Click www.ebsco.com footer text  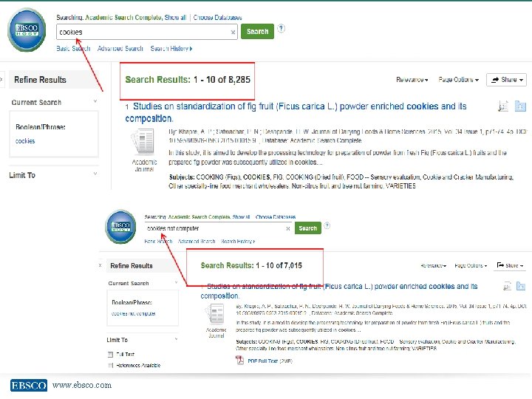[82, 385]
